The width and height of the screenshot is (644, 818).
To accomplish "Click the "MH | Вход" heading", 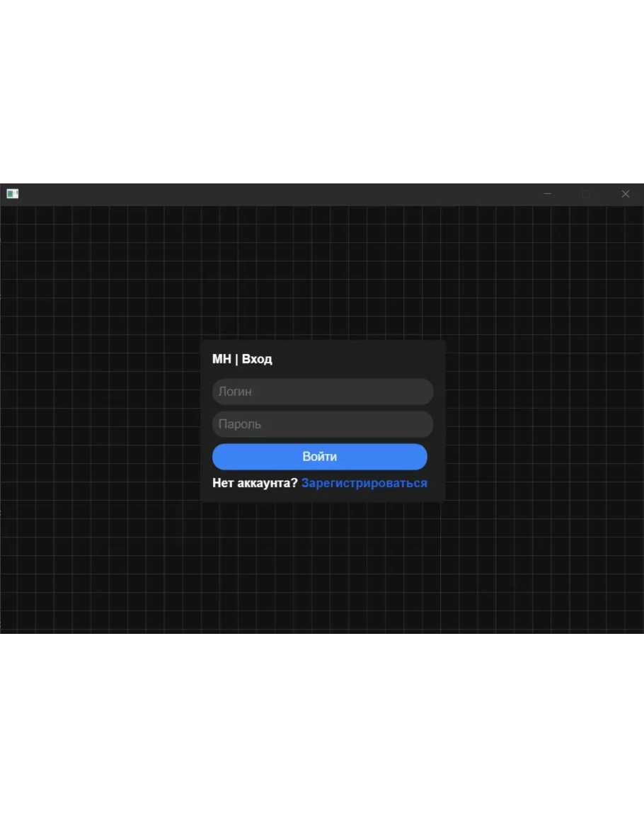I will point(242,359).
